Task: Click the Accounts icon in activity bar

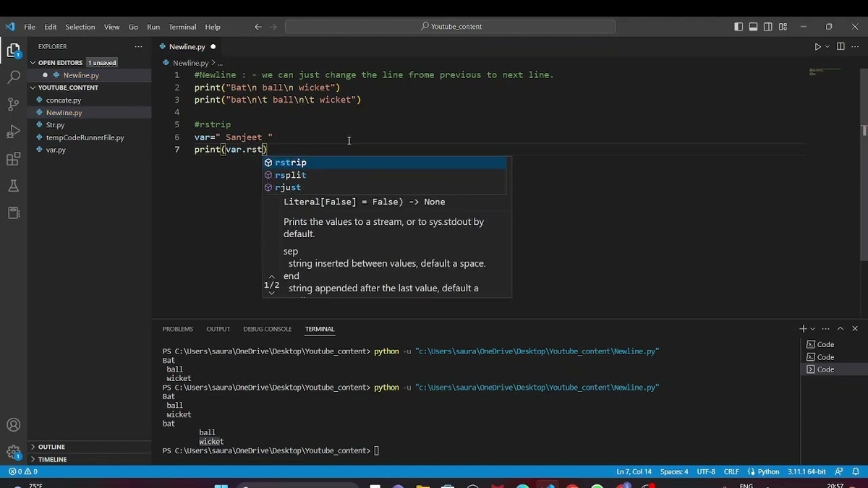Action: [x=13, y=425]
